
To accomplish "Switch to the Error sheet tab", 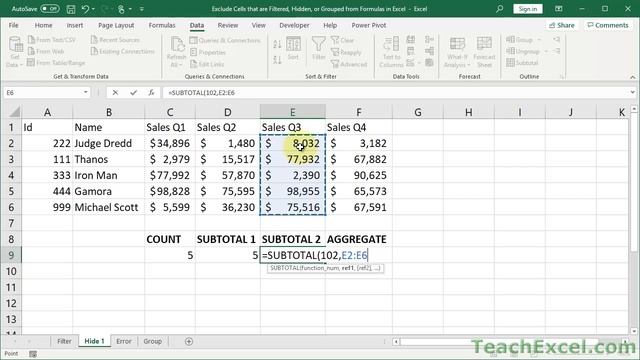I will point(124,341).
